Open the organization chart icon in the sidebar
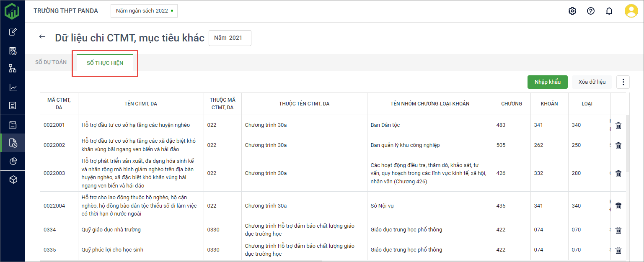Viewport: 644px width, 262px height. (13, 69)
